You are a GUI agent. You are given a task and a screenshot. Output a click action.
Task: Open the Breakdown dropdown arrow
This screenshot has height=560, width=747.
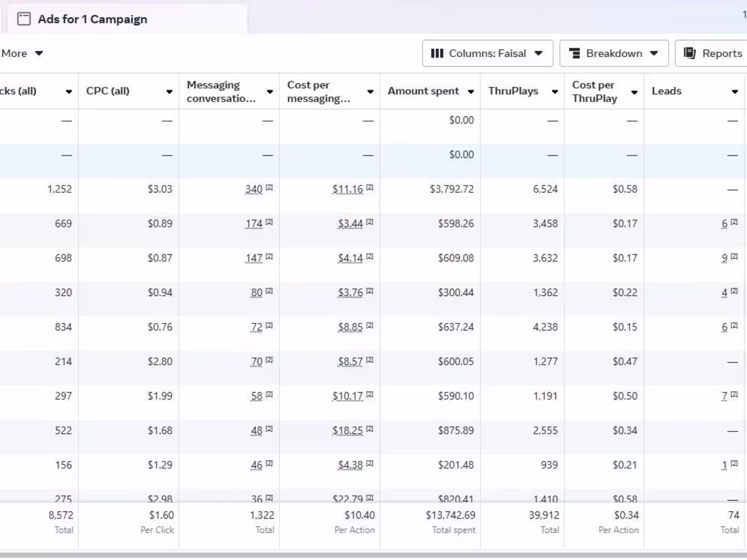coord(654,54)
